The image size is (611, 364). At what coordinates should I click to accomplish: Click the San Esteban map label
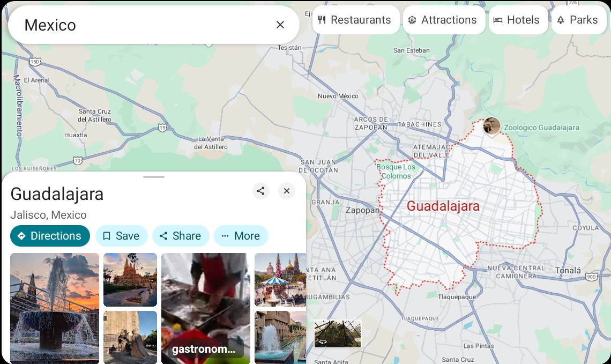click(412, 50)
